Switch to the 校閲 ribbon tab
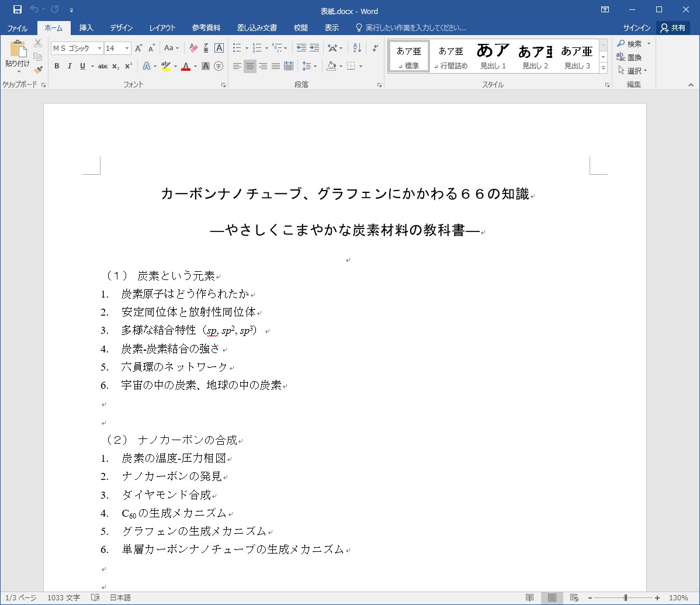 click(300, 28)
